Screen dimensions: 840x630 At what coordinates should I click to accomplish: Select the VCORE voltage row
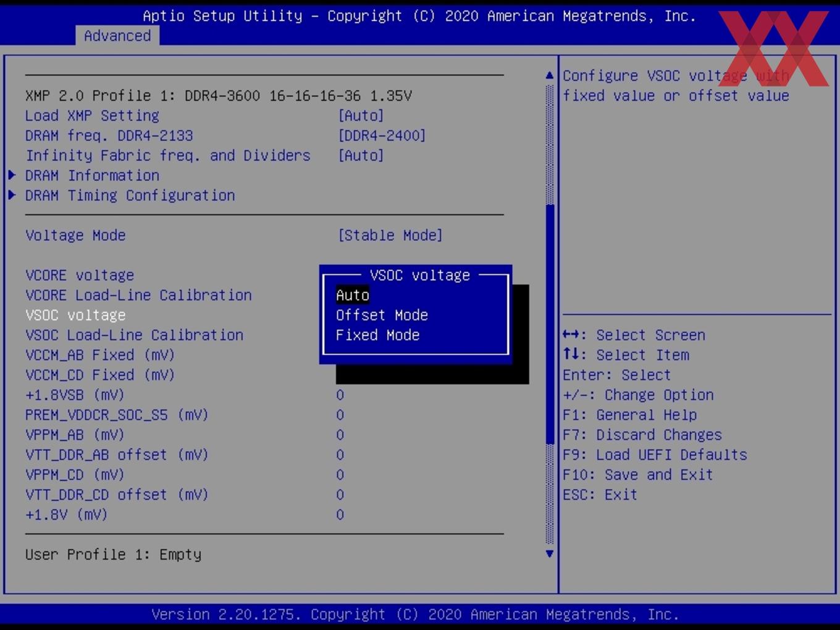[x=80, y=275]
